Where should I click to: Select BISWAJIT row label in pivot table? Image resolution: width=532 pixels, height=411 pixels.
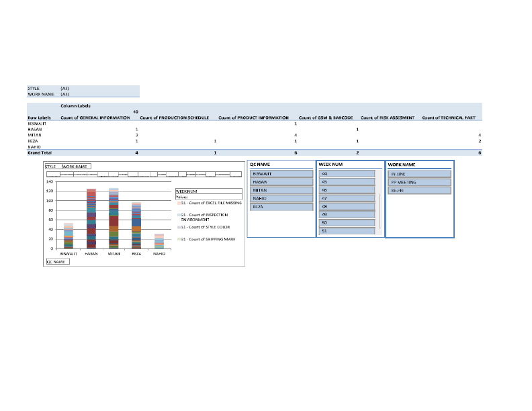pyautogui.click(x=37, y=124)
